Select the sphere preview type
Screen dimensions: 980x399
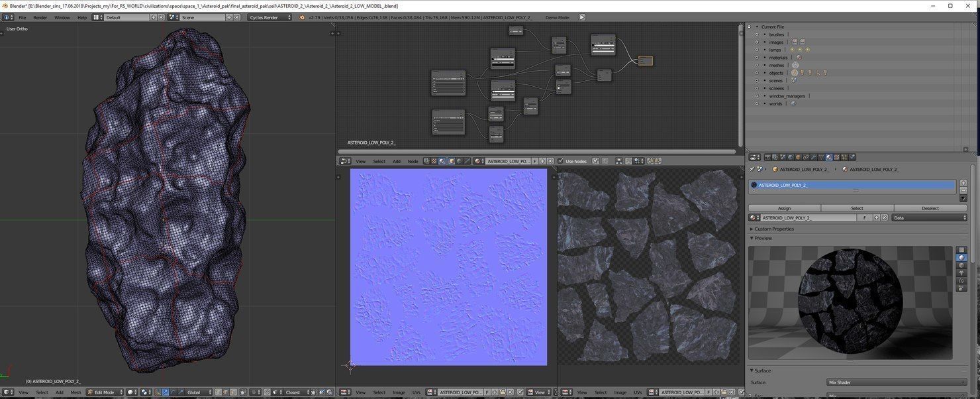coord(961,257)
